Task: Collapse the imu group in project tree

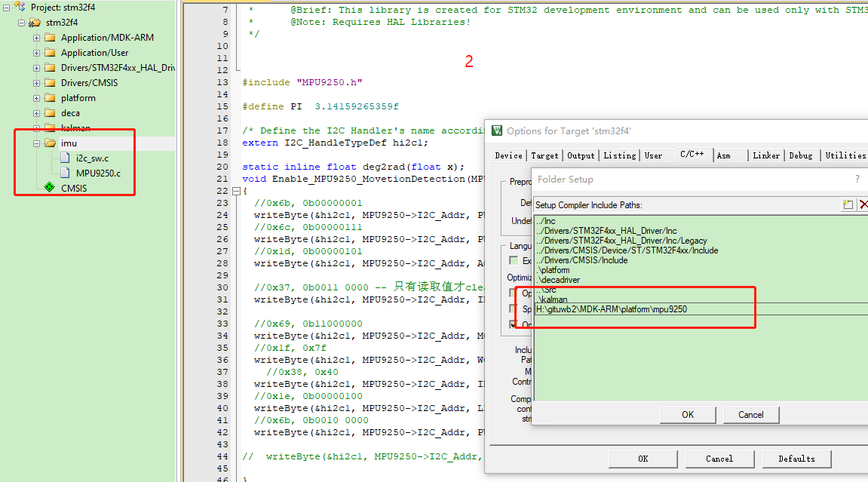Action: 36,143
